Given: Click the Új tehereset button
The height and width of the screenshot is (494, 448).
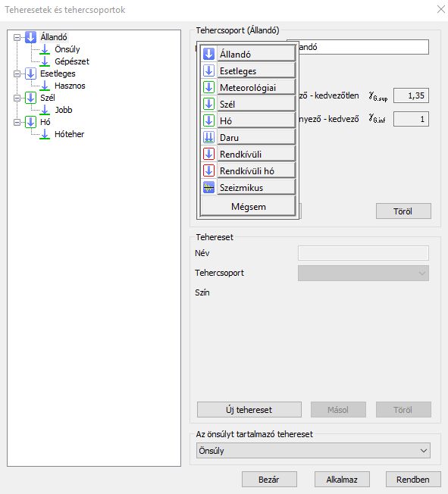Looking at the screenshot, I should coord(249,410).
